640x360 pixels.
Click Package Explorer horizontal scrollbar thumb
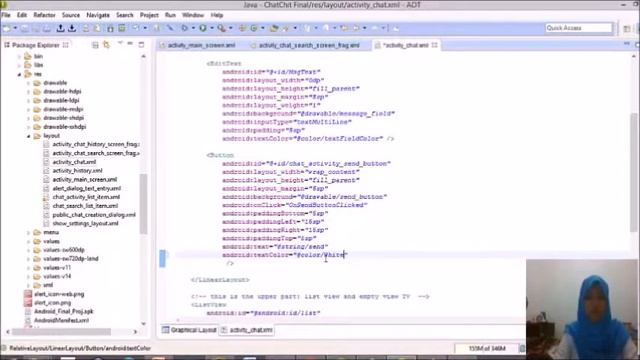61,332
